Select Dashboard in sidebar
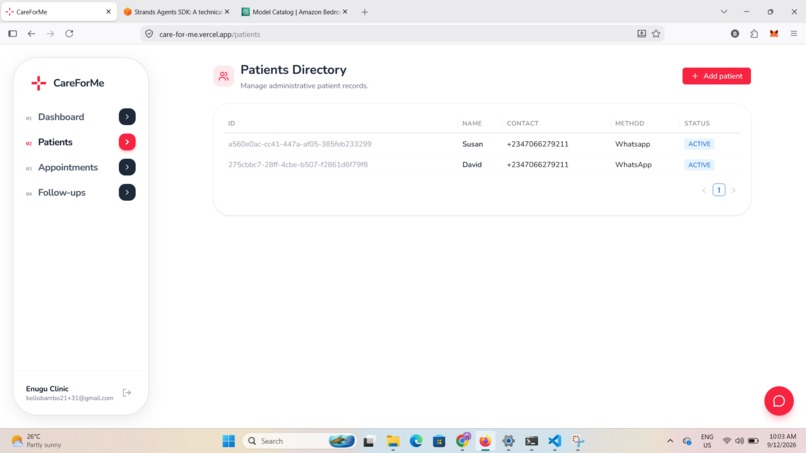The width and height of the screenshot is (806, 453). click(x=61, y=117)
